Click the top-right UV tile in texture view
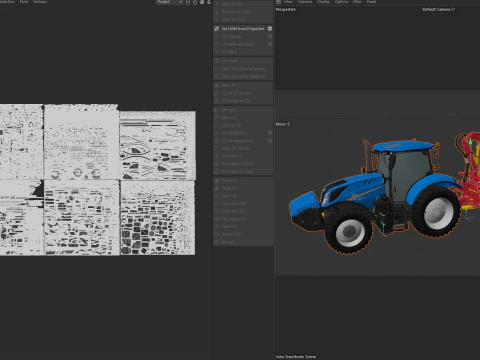480x360 pixels. click(x=158, y=146)
